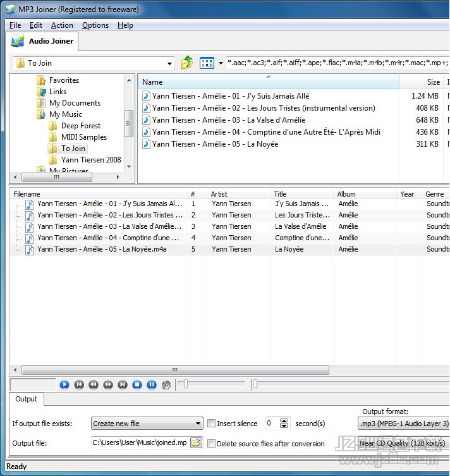Open the view mode dropdown arrow
Screen dimensions: 450x476
click(221, 63)
